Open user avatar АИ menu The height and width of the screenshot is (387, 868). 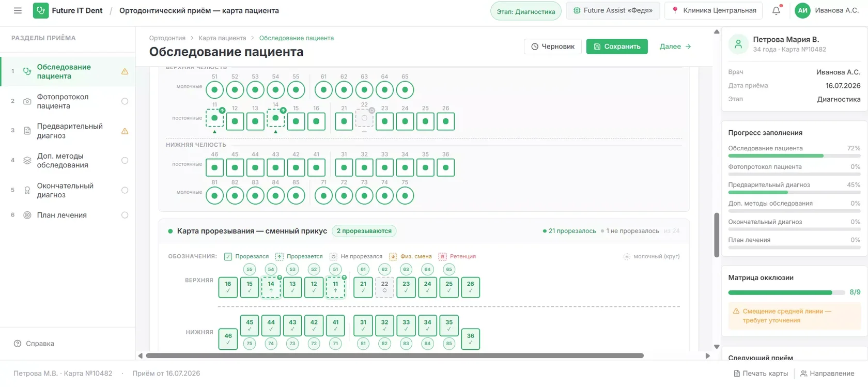pyautogui.click(x=802, y=10)
